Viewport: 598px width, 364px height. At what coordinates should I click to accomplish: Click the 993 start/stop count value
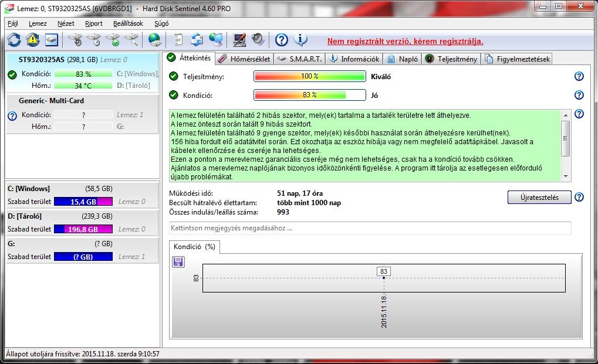(x=283, y=212)
